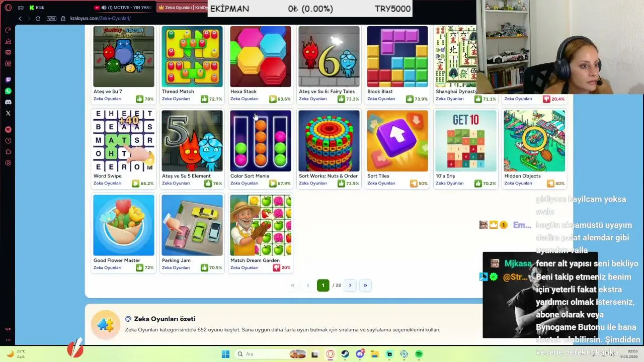Click the thumbs-up icon on Block Blast
644x362 pixels.
point(410,99)
